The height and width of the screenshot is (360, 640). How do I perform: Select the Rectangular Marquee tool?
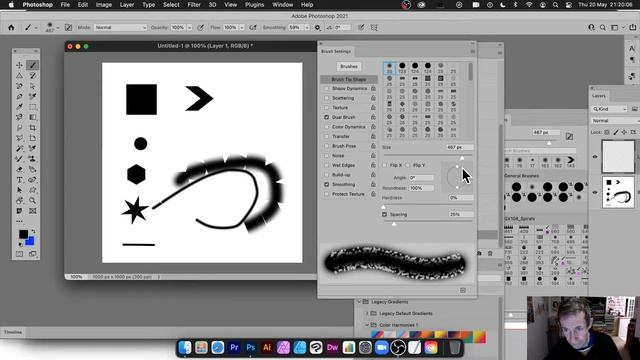[x=33, y=107]
